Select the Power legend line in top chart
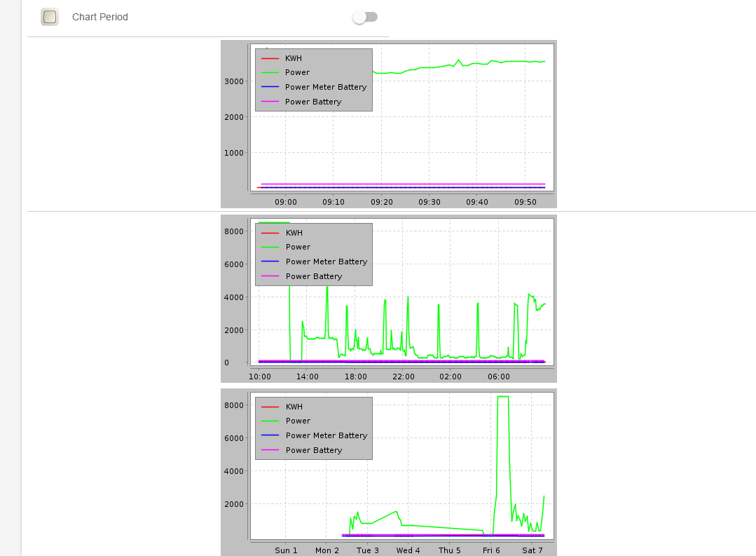756x556 pixels. 297,72
